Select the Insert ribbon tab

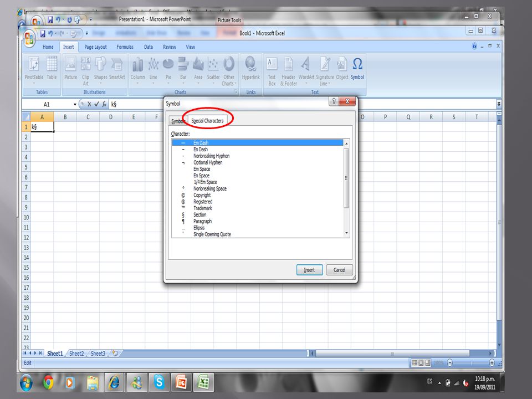(x=68, y=47)
